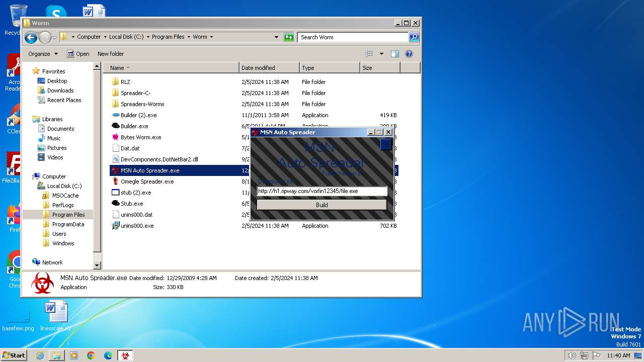Open the Music library
Viewport: 644px width, 362px height.
tap(54, 138)
